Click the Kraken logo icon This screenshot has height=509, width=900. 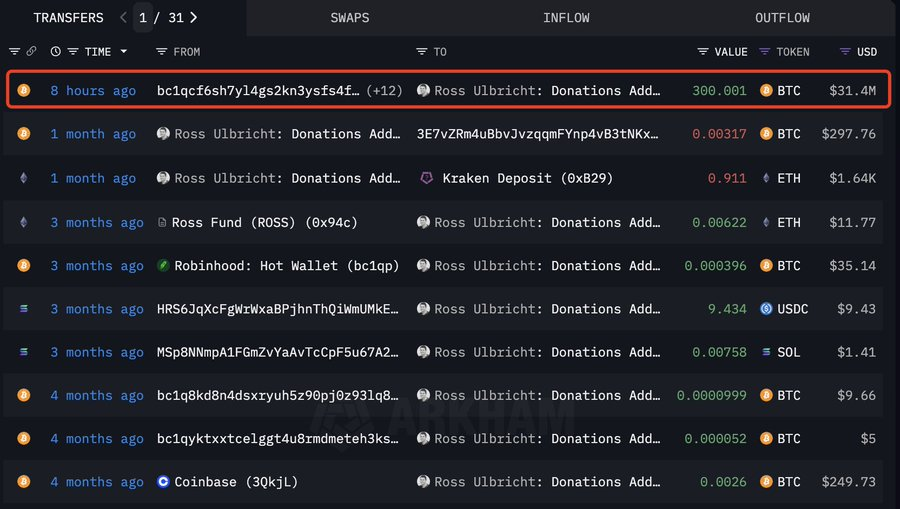pyautogui.click(x=426, y=178)
